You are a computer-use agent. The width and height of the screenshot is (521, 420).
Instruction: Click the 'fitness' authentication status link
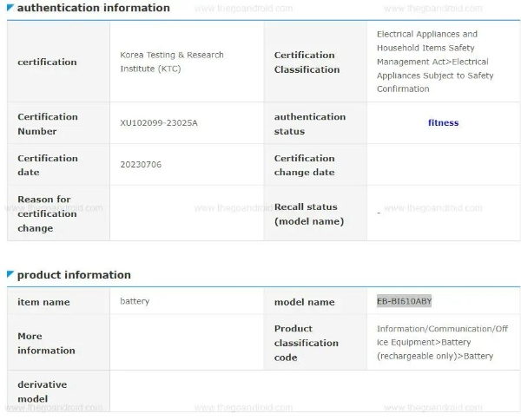tap(443, 123)
